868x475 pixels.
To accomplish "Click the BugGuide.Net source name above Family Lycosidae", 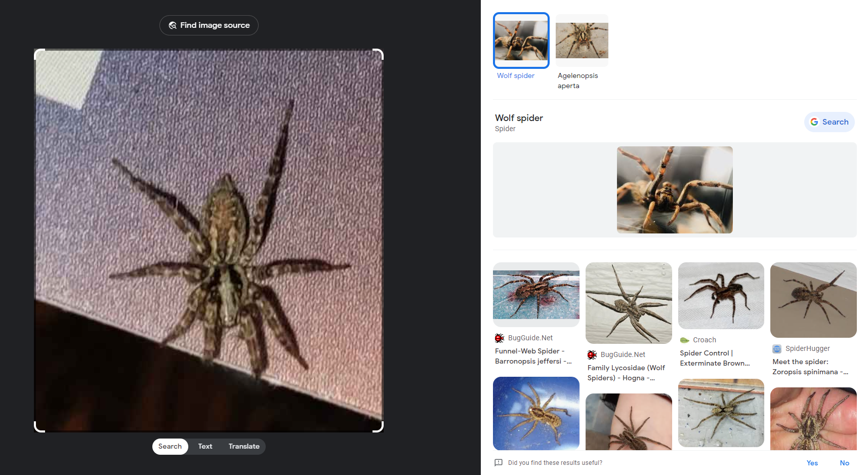I will 623,355.
